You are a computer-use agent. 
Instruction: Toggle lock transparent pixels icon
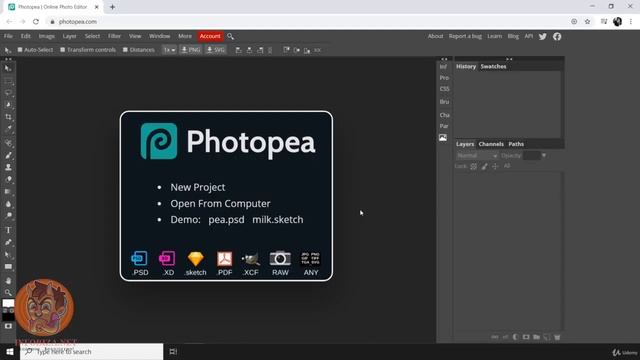473,166
